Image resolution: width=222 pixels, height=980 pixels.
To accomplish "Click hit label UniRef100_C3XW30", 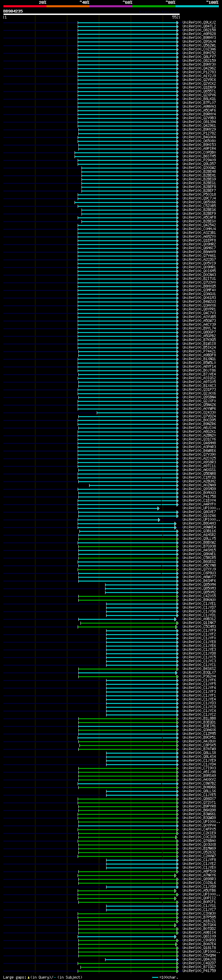I will point(199,913).
